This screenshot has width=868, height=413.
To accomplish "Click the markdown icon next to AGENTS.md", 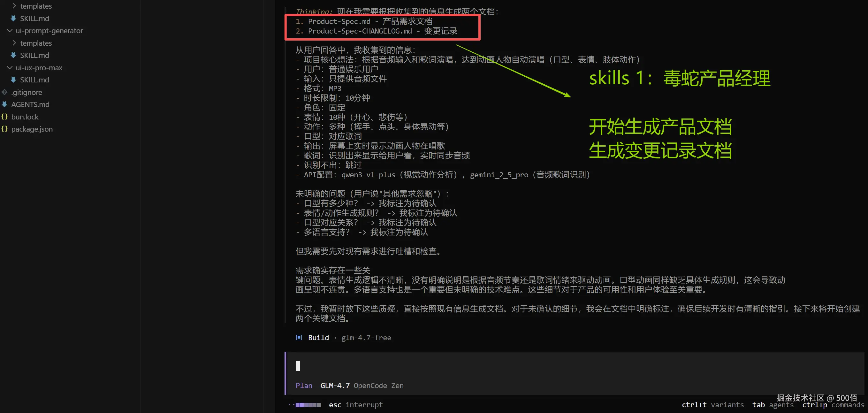I will coord(4,104).
